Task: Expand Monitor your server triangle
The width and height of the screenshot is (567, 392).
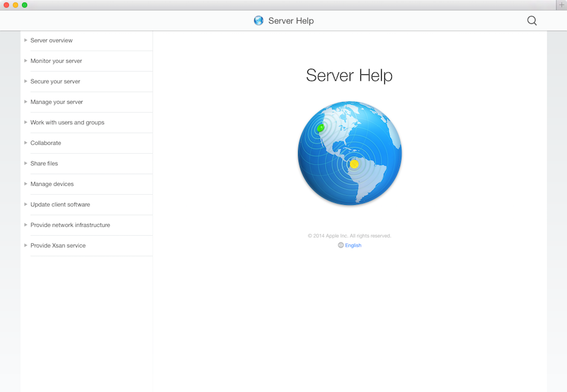Action: 25,61
